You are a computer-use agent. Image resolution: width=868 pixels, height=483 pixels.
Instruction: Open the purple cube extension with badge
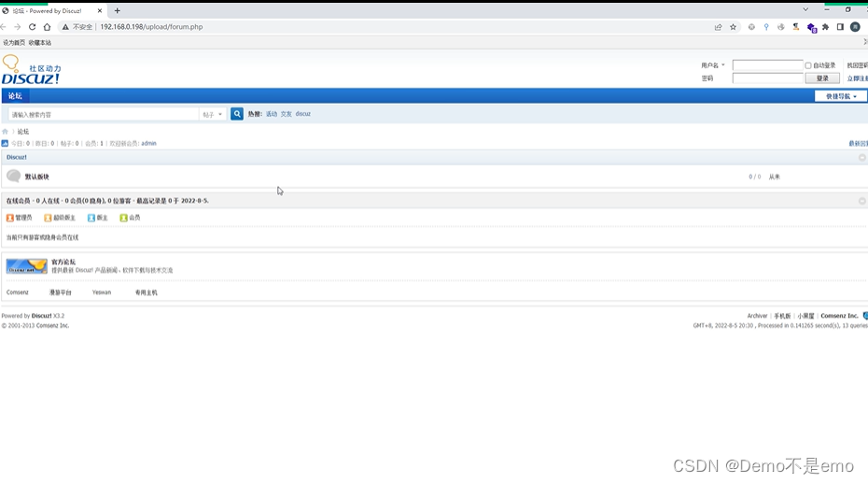pyautogui.click(x=812, y=27)
